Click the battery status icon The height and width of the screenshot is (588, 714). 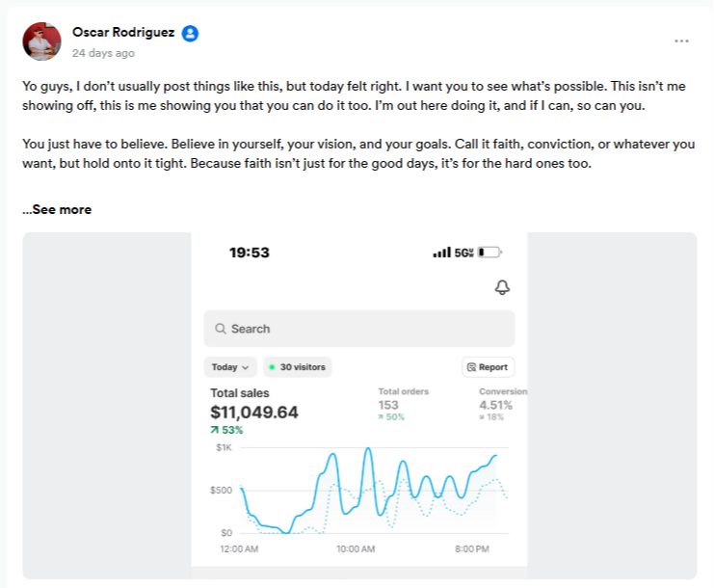[x=489, y=253]
